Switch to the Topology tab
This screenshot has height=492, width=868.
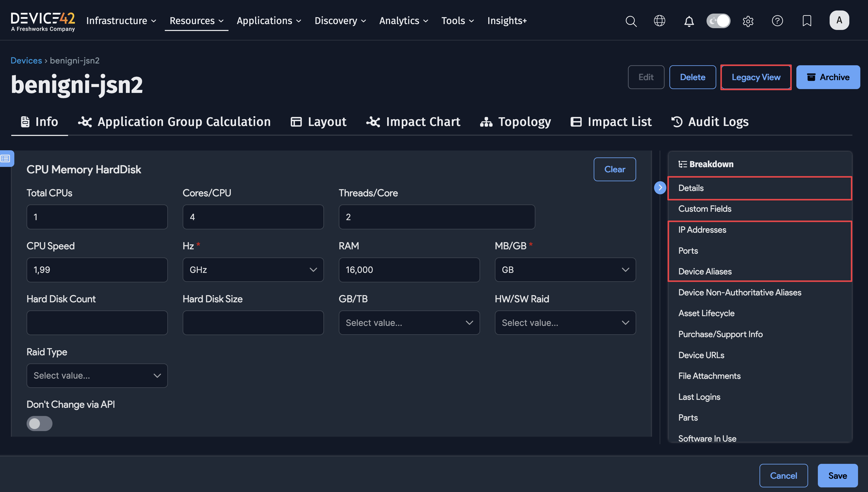coord(515,122)
